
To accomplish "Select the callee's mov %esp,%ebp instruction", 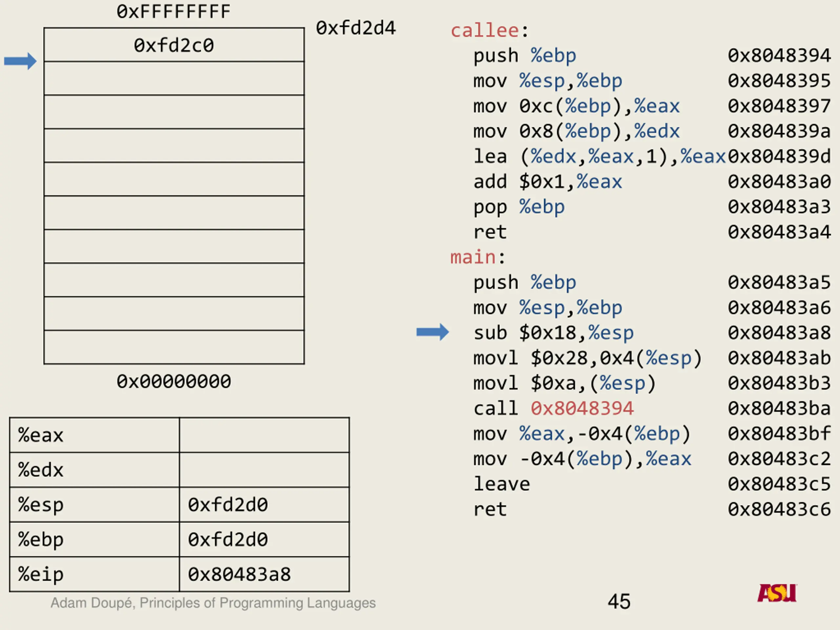I will [548, 81].
